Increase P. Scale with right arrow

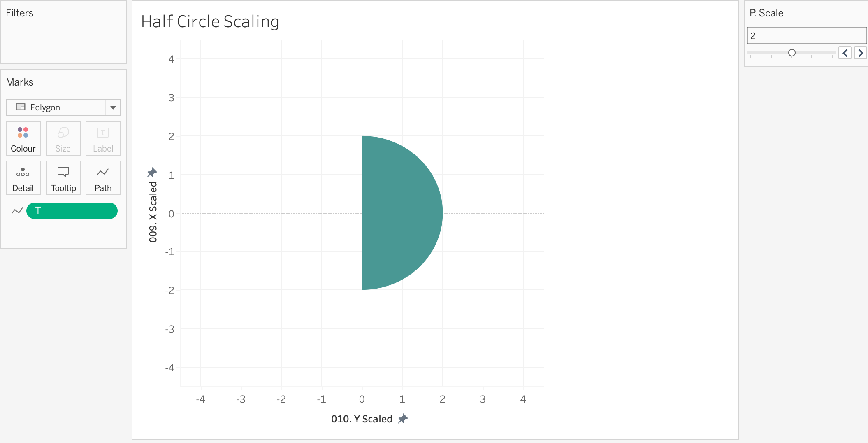click(860, 53)
